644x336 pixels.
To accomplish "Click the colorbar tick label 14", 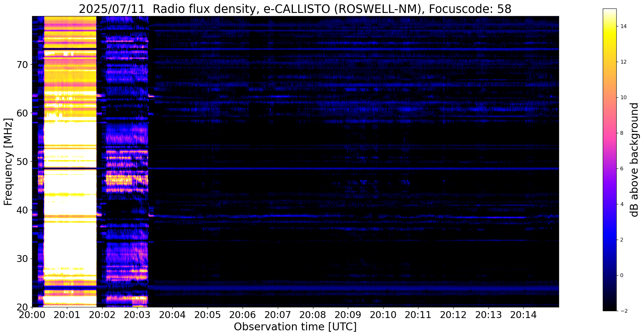I will [x=623, y=26].
